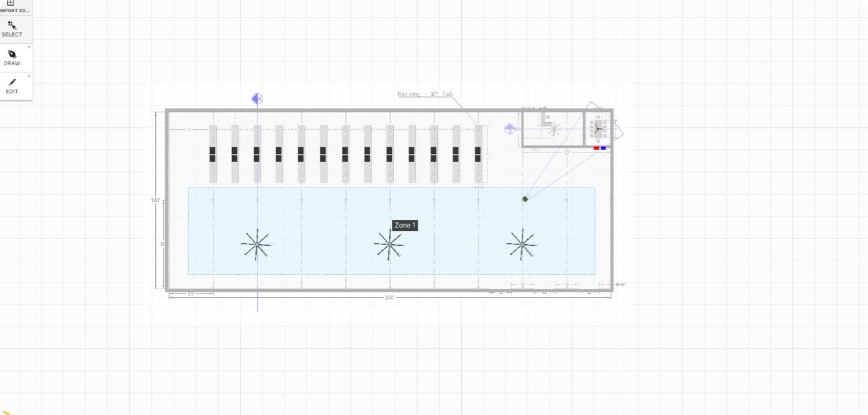Click the 250' bottom dimension label
This screenshot has width=868, height=415.
pyautogui.click(x=389, y=298)
